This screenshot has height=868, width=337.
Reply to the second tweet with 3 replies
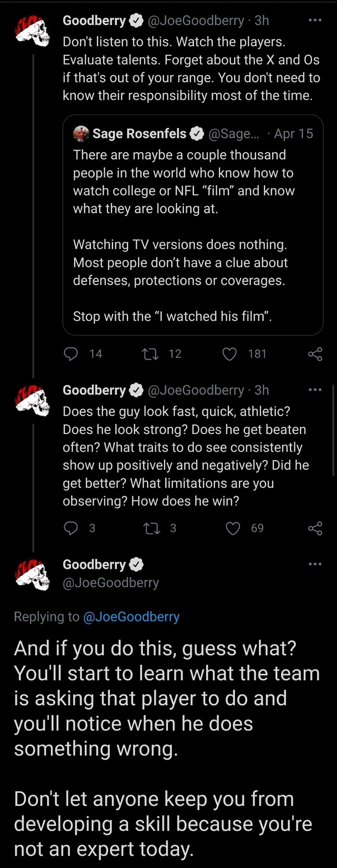point(71,528)
